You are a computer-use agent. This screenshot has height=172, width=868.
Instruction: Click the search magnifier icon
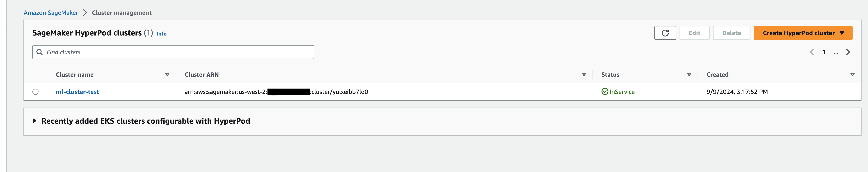pos(40,52)
